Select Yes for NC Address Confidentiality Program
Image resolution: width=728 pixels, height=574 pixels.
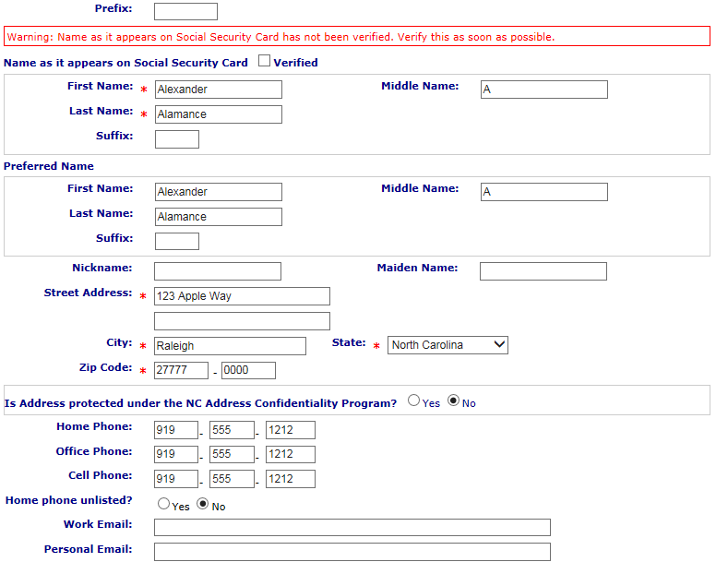414,401
